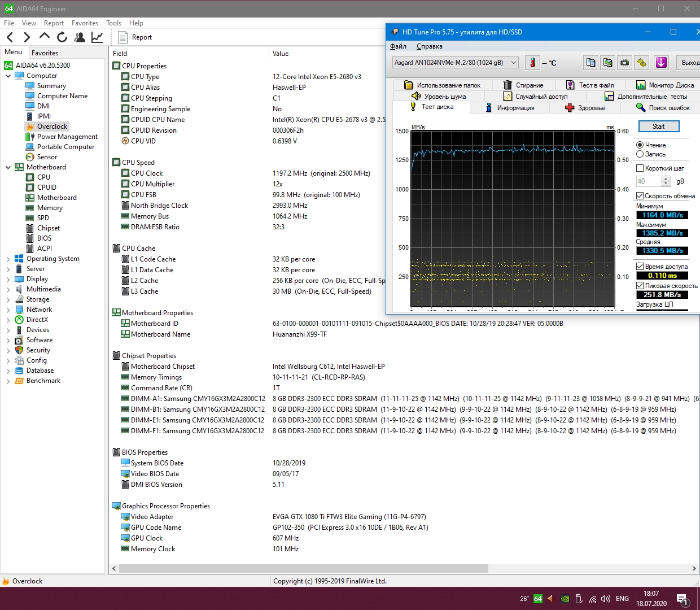Open the Sensor page
This screenshot has height=610, width=700.
click(x=47, y=157)
